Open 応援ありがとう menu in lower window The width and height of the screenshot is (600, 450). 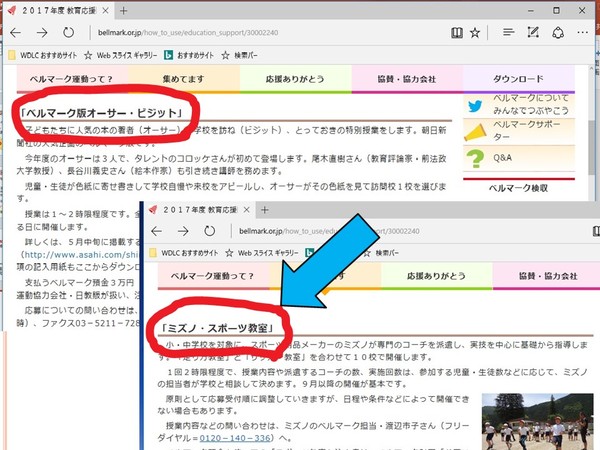coord(436,276)
